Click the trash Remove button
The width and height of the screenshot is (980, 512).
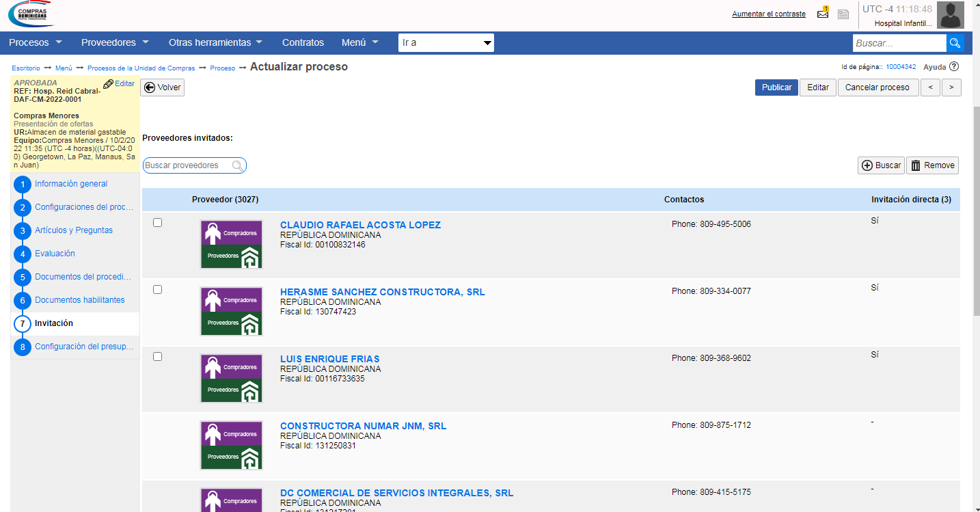[x=932, y=165]
